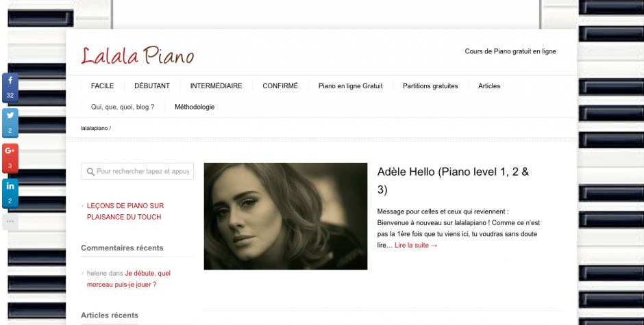Open the Articles menu item

(x=488, y=86)
